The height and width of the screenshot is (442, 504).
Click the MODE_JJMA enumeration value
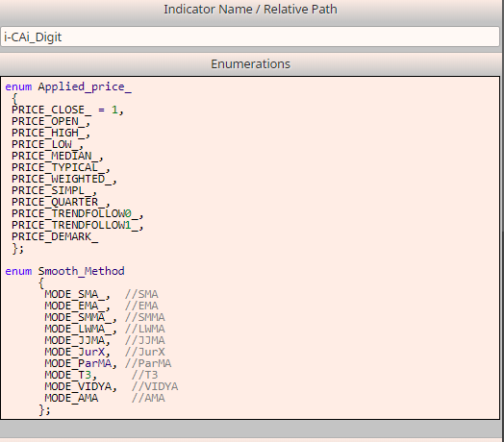78,341
